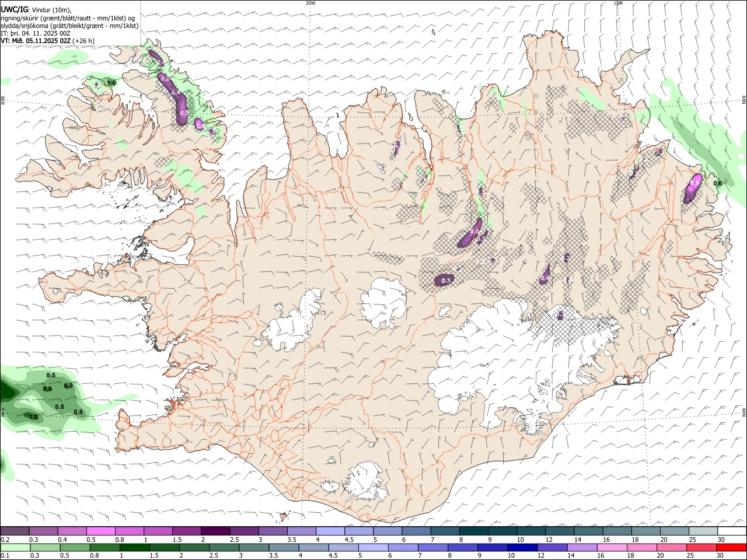Click the '20W' longitude label
The width and height of the screenshot is (747, 560).
(x=310, y=3)
